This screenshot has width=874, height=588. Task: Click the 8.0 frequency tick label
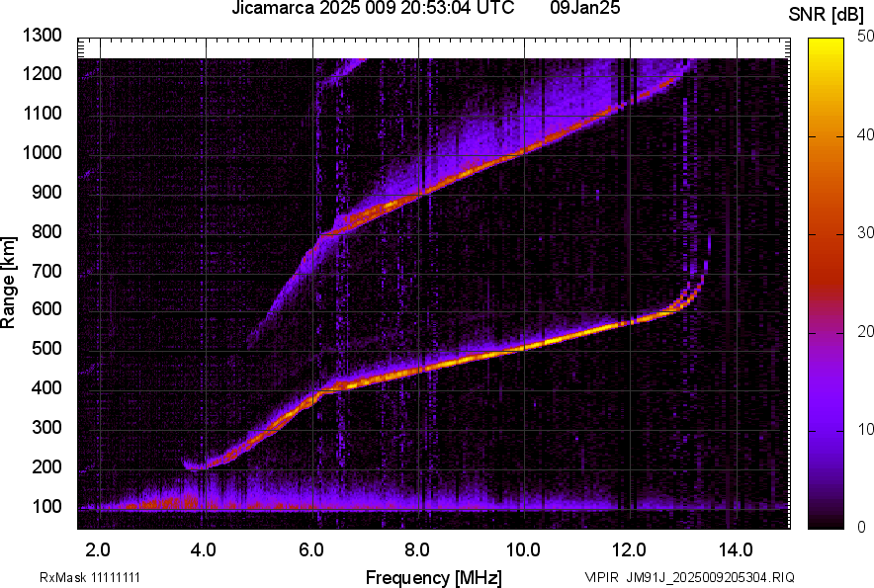pyautogui.click(x=417, y=550)
